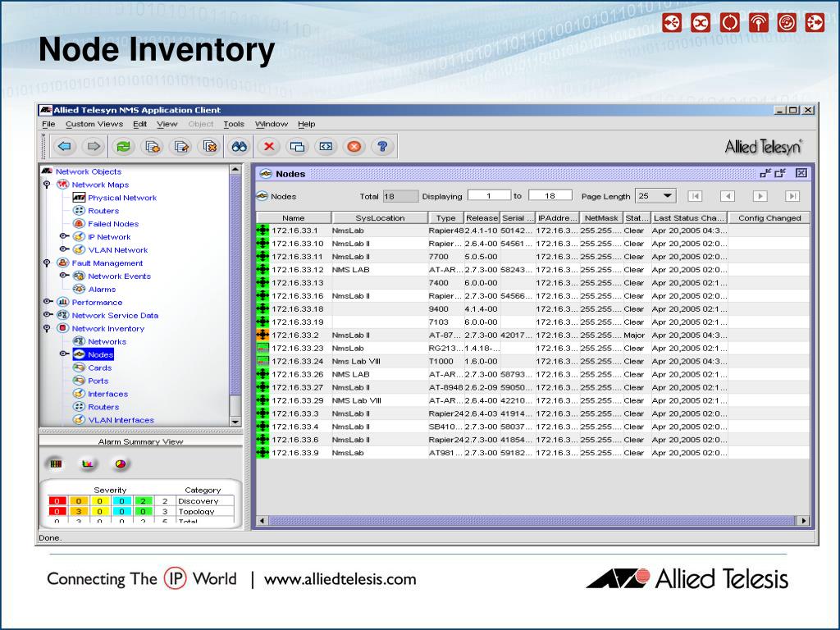The height and width of the screenshot is (630, 840).
Task: Sort by the Config Changed column header
Action: pyautogui.click(x=769, y=218)
